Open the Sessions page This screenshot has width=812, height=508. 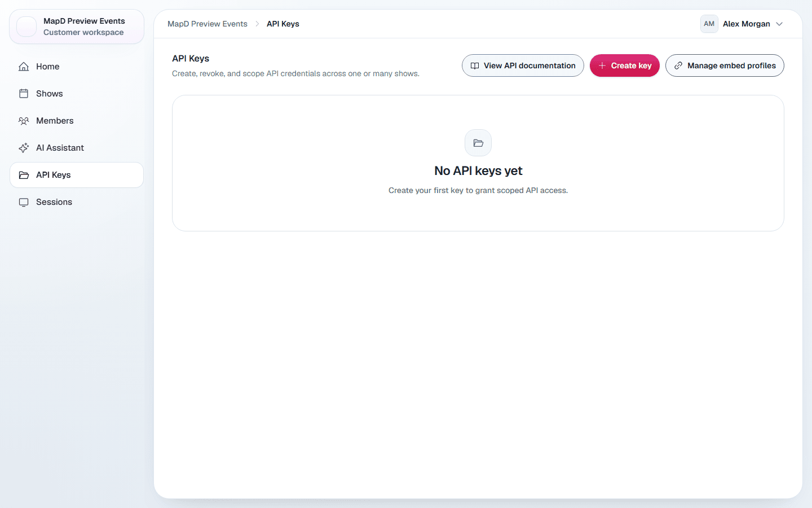77,202
